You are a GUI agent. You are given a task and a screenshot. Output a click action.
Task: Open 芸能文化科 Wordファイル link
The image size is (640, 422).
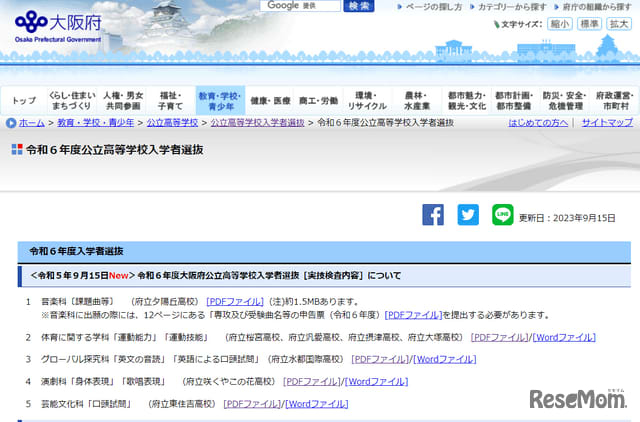click(x=317, y=404)
